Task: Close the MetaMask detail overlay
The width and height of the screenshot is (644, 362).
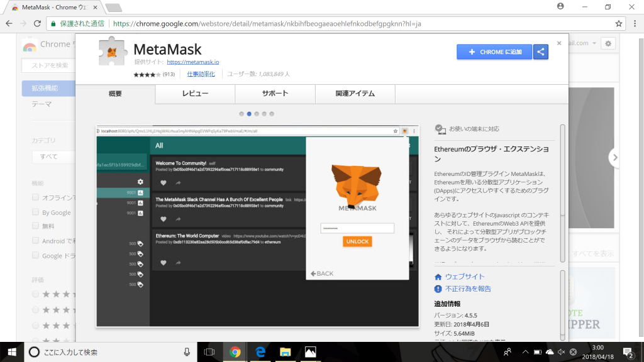Action: pos(559,43)
